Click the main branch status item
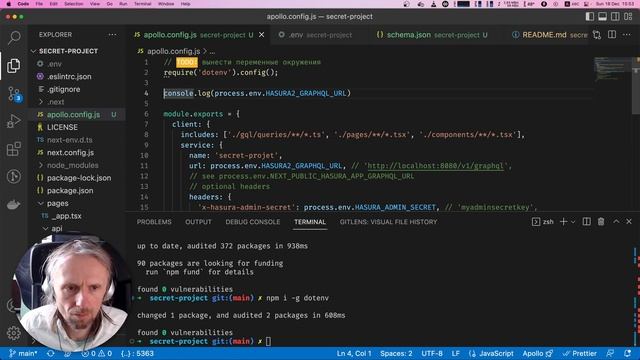The image size is (640, 360). click(x=23, y=353)
